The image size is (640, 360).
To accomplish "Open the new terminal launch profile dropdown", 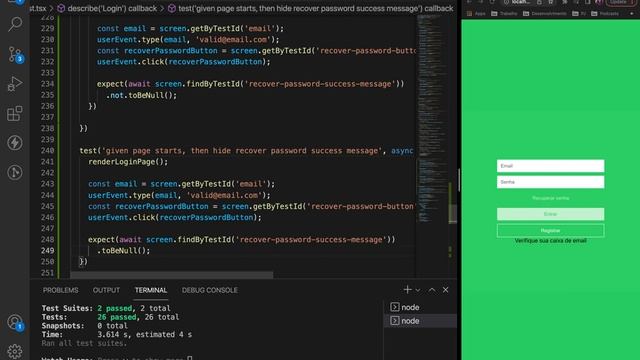I will coord(418,290).
